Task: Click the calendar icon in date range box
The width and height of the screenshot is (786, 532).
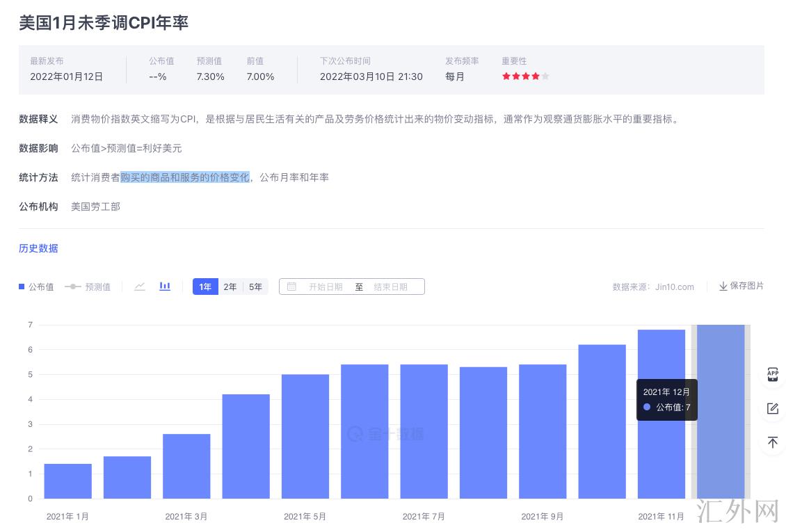Action: pos(291,287)
